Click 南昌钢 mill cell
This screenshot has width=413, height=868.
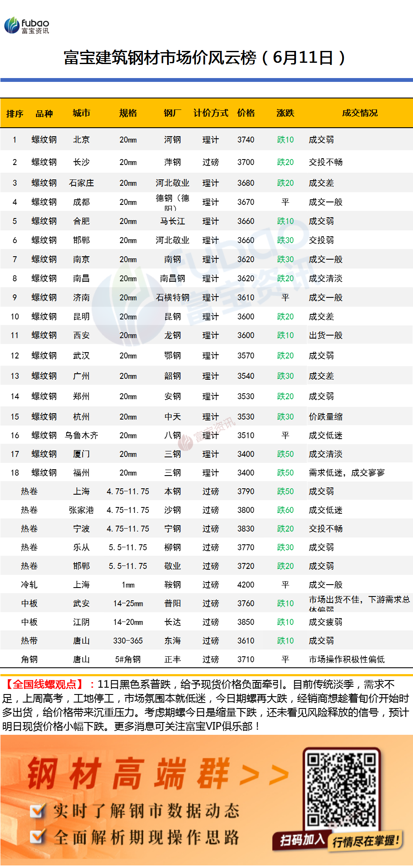(173, 278)
